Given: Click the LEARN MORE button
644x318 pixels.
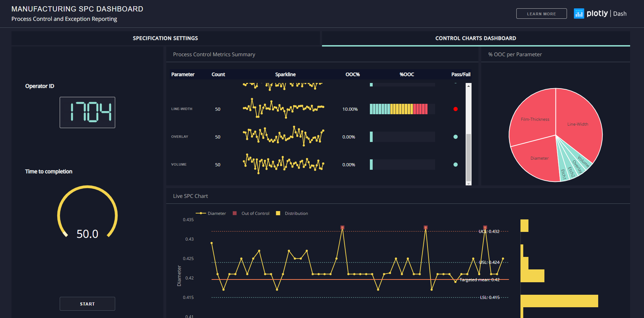Looking at the screenshot, I should pyautogui.click(x=541, y=14).
